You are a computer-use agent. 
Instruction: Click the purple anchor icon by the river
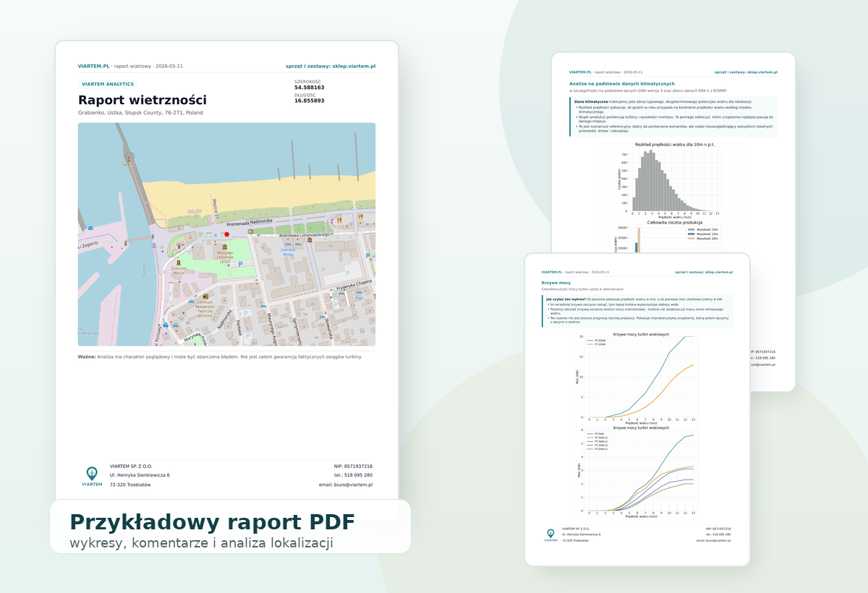[154, 245]
